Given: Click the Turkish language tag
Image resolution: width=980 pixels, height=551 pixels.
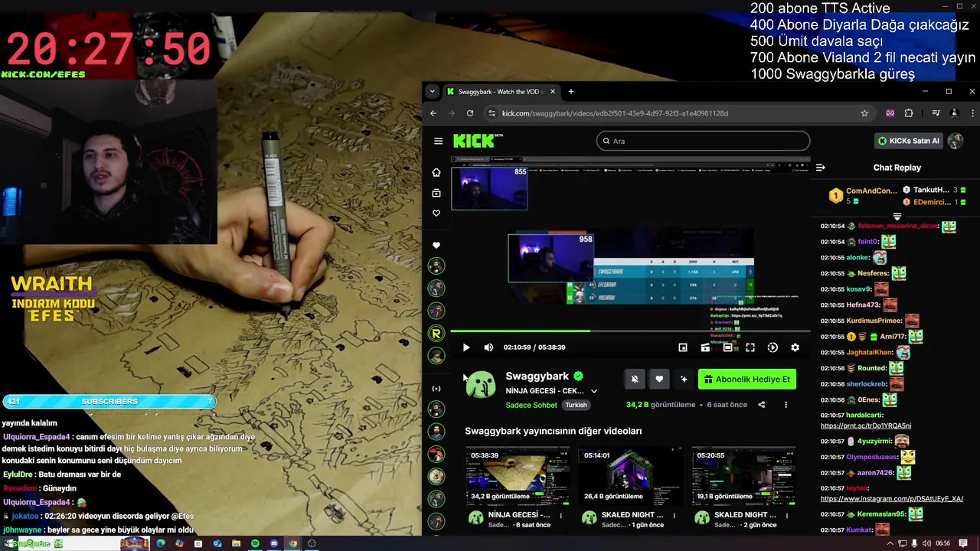Looking at the screenshot, I should (577, 405).
